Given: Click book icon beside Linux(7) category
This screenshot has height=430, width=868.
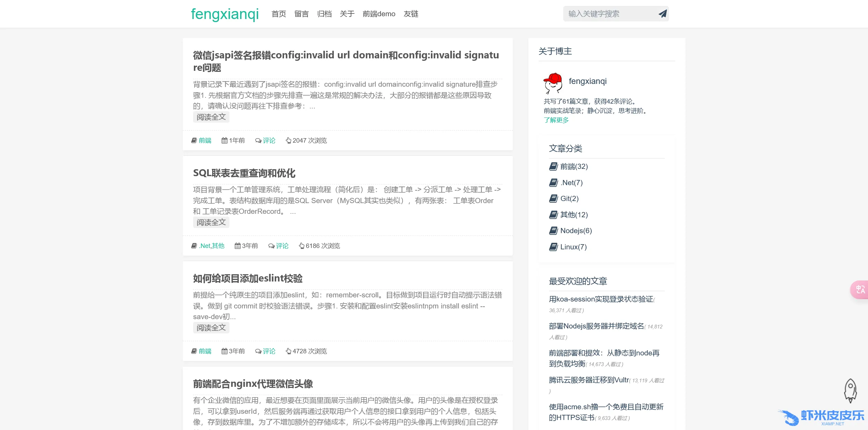Looking at the screenshot, I should click(553, 247).
